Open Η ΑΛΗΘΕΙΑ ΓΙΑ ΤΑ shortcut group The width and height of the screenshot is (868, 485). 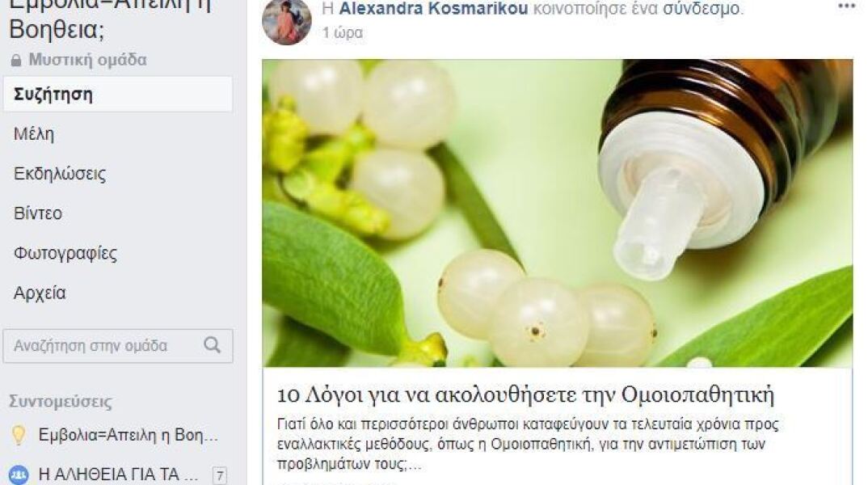[x=119, y=474]
